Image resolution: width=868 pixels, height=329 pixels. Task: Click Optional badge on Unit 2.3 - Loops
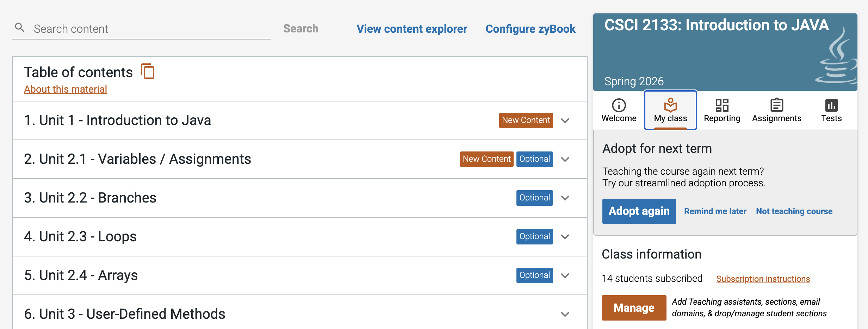click(x=535, y=237)
